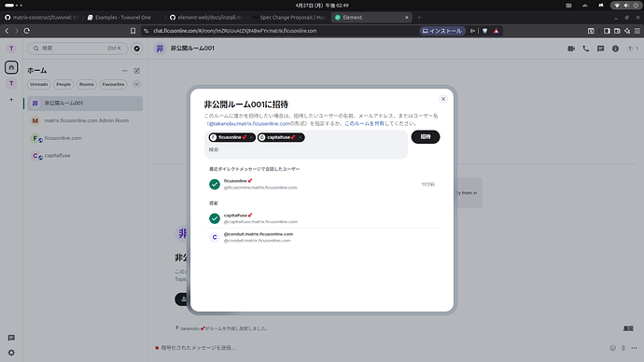Viewport: 644px width, 362px height.
Task: Toggle browser sidebar panel icon
Action: (x=607, y=31)
